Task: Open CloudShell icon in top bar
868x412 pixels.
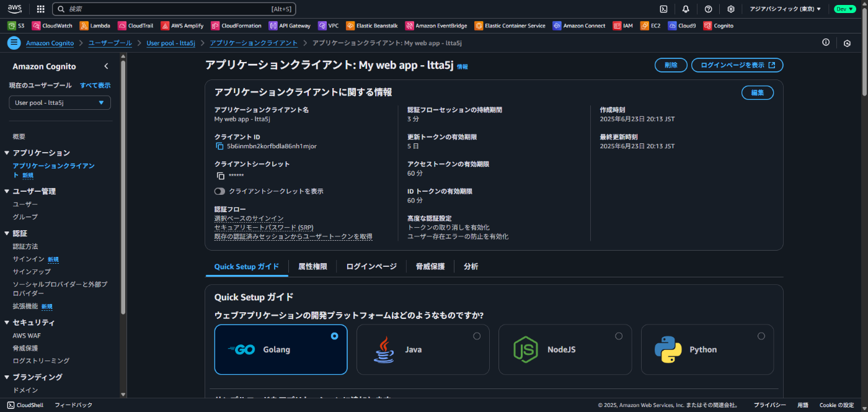Action: coord(663,9)
